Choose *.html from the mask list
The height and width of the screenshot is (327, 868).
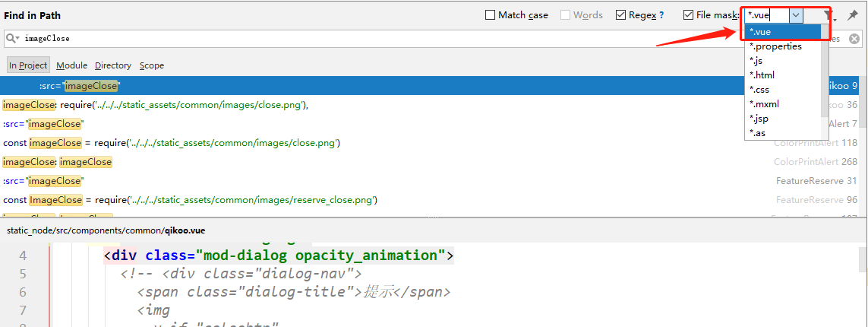click(x=783, y=75)
